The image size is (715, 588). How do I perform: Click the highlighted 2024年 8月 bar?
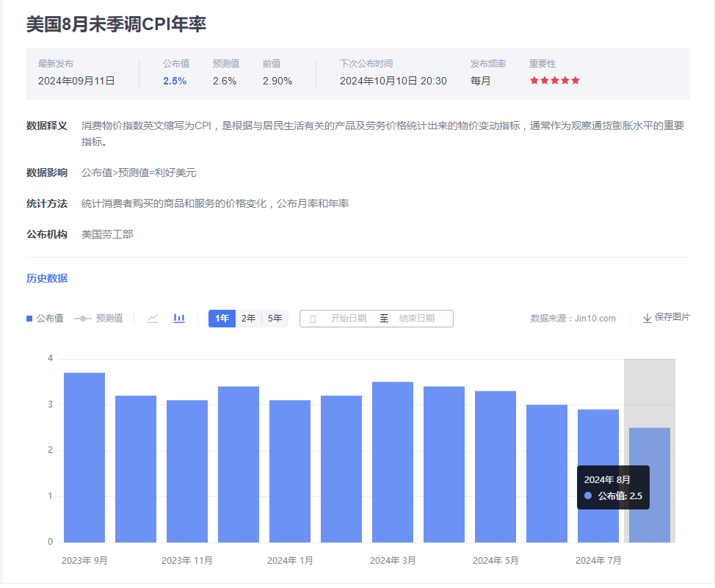coord(650,448)
